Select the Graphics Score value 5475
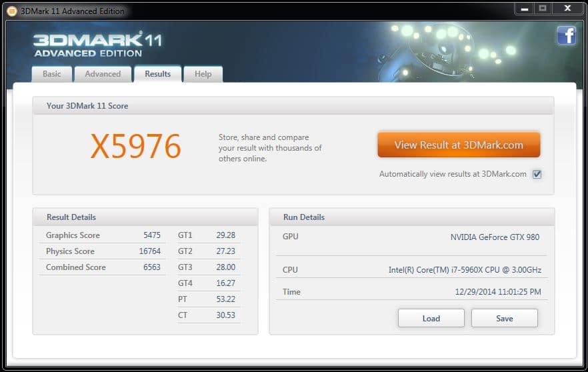Viewport: 588px width, 372px height. [x=152, y=235]
